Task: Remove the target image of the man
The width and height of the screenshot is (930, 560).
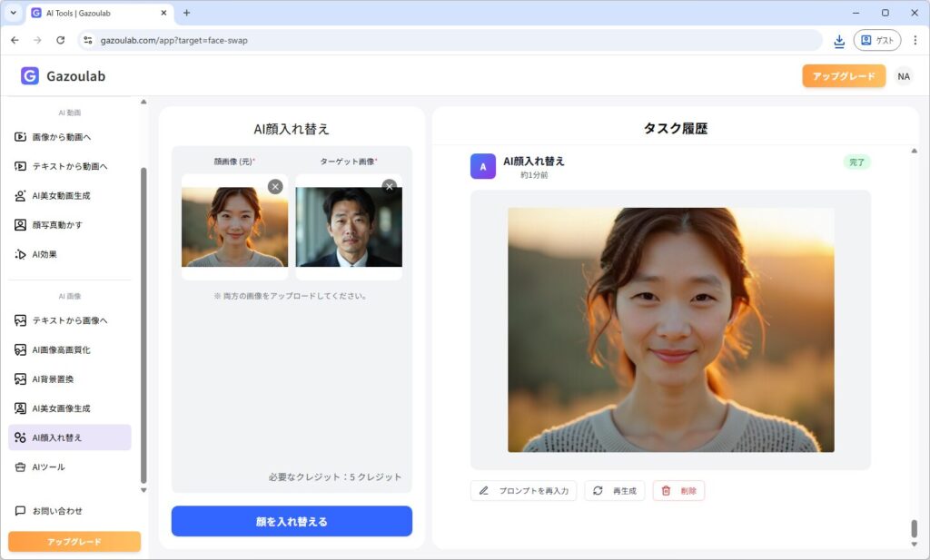Action: pos(390,186)
